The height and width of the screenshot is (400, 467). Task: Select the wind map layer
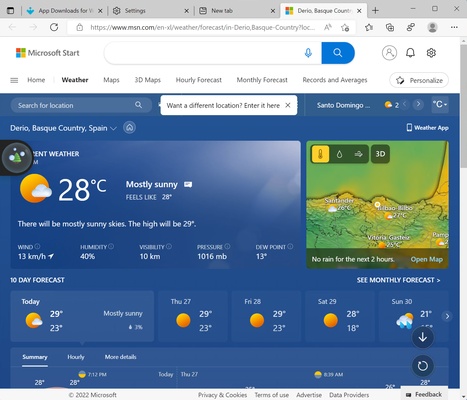tap(358, 154)
